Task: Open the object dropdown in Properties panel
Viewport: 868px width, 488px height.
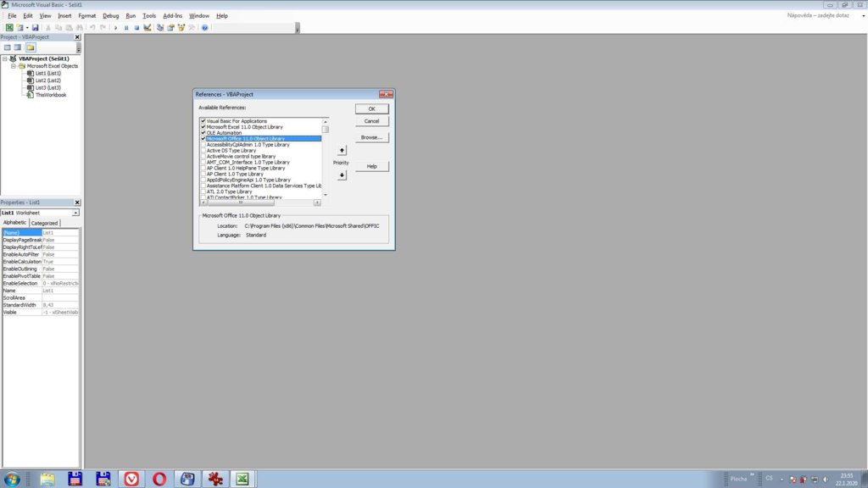Action: click(x=75, y=213)
